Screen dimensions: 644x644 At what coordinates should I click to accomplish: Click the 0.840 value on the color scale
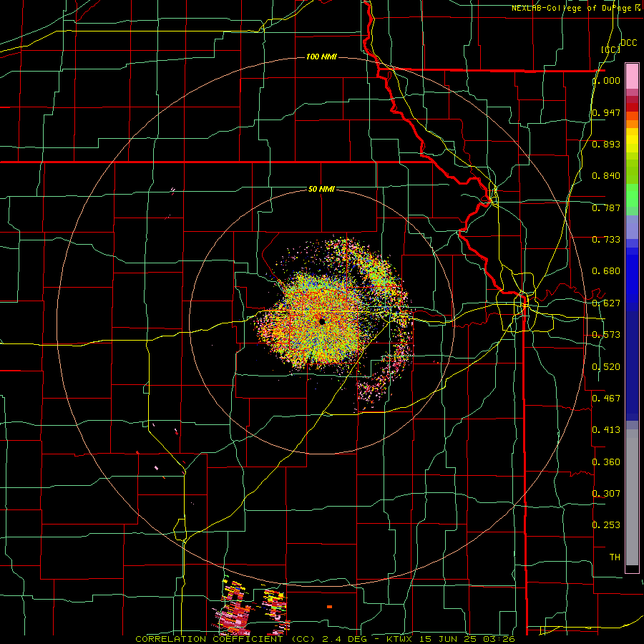[x=606, y=176]
